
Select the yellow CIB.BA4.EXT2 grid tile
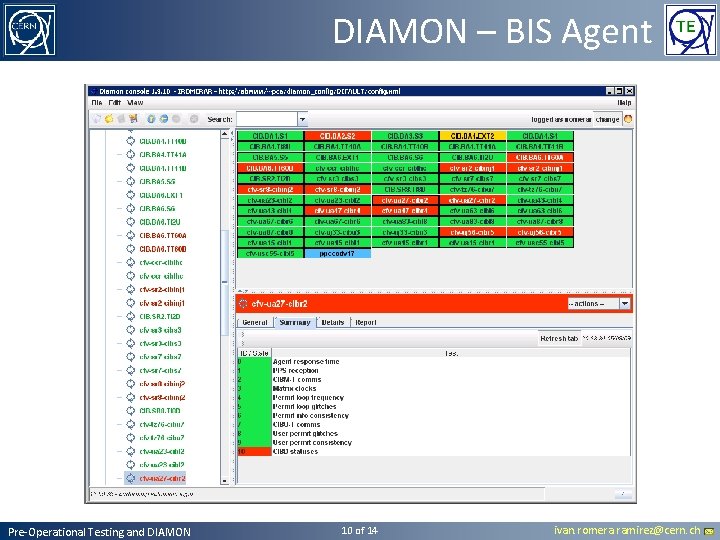click(x=472, y=136)
